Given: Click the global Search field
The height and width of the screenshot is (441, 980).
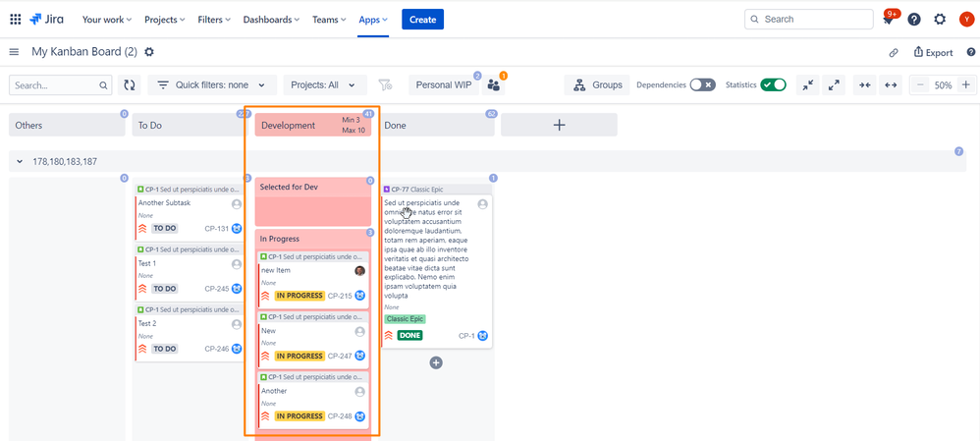Looking at the screenshot, I should pyautogui.click(x=809, y=20).
